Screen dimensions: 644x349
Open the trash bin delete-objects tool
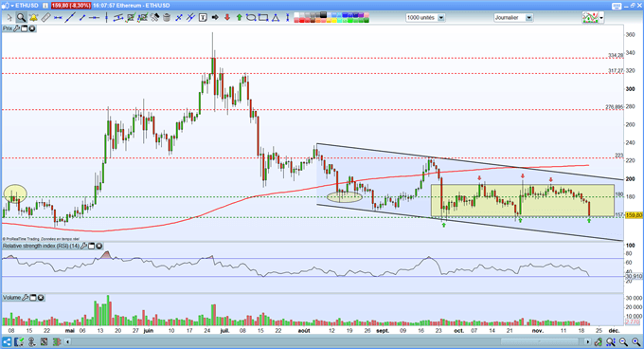[x=167, y=18]
